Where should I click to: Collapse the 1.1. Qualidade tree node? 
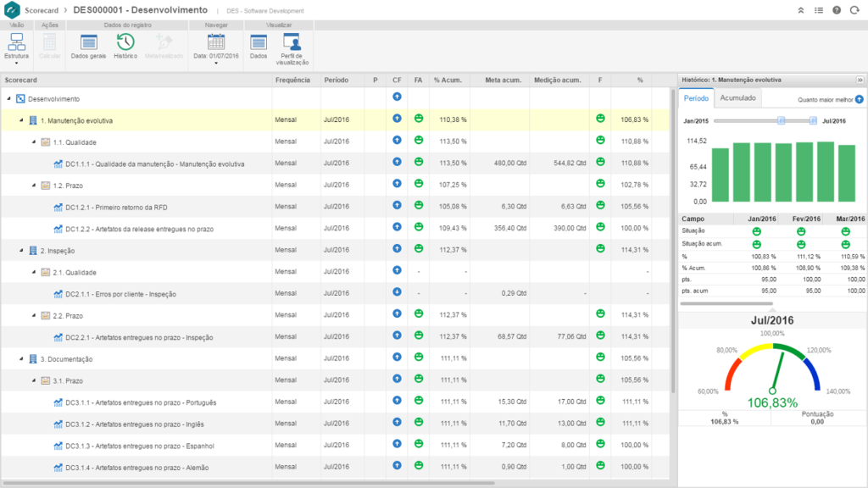(34, 142)
